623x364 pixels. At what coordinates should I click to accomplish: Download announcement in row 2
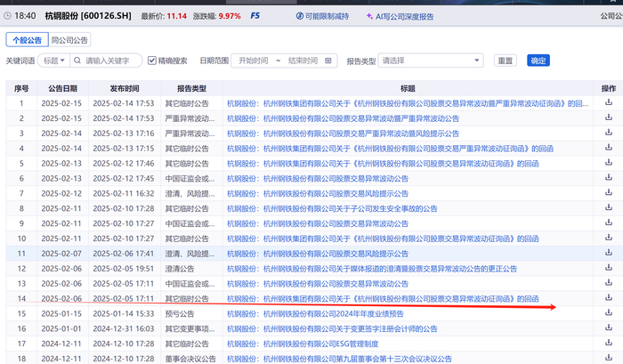[x=608, y=117]
